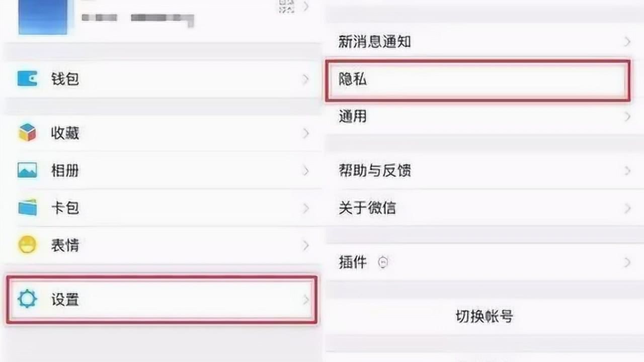Select the 关于微信 menu entry

(x=367, y=208)
